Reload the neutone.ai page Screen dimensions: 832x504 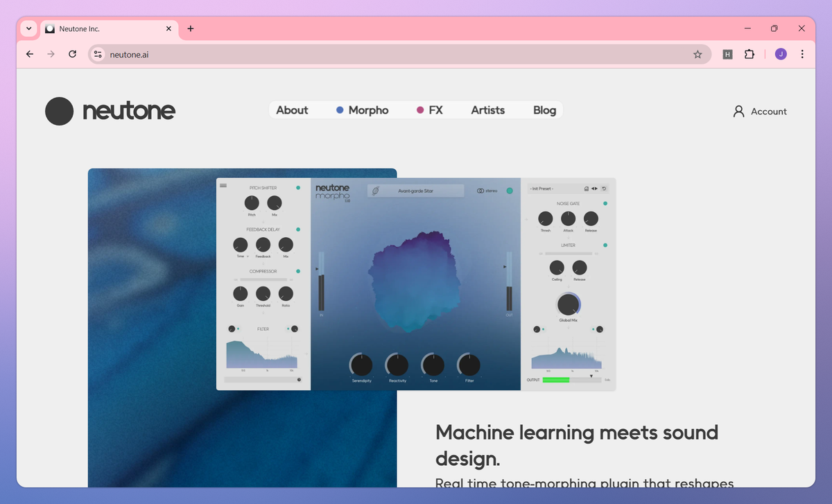(x=72, y=54)
